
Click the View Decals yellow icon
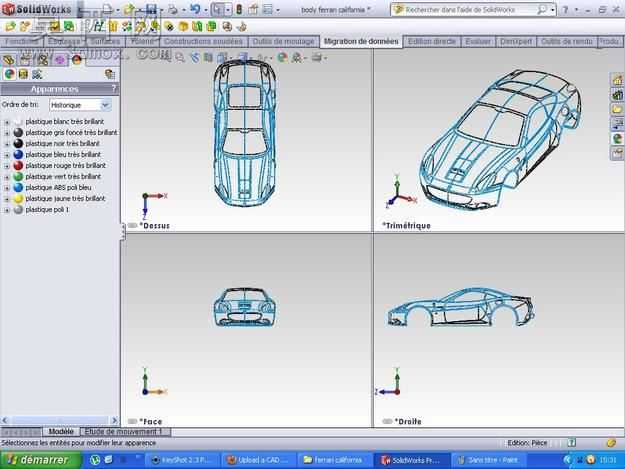click(x=23, y=74)
